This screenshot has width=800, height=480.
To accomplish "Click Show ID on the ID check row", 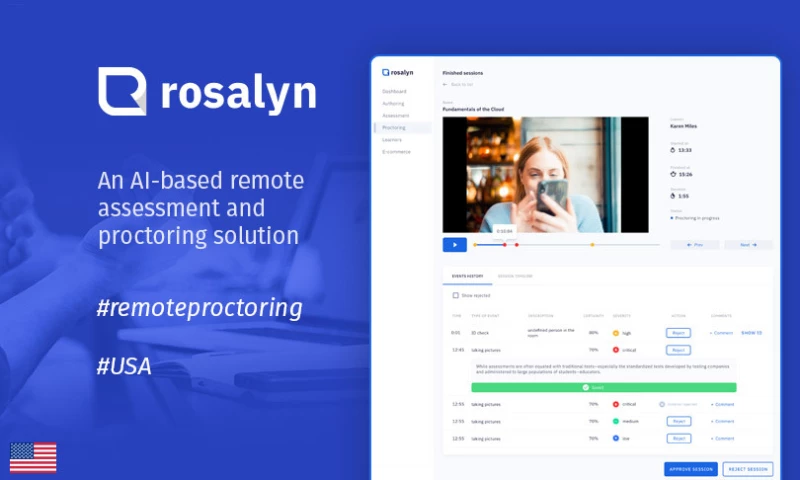I will pyautogui.click(x=751, y=333).
